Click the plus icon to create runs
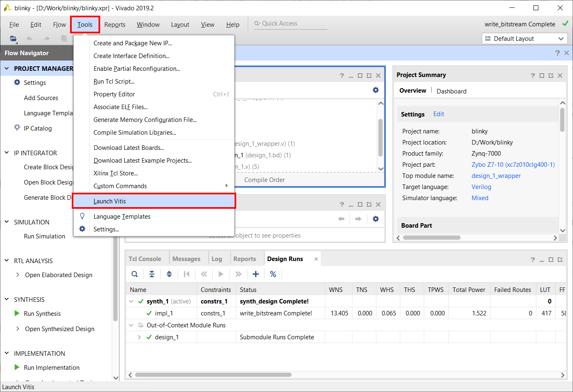Viewport: 573px width, 392px height. point(256,274)
